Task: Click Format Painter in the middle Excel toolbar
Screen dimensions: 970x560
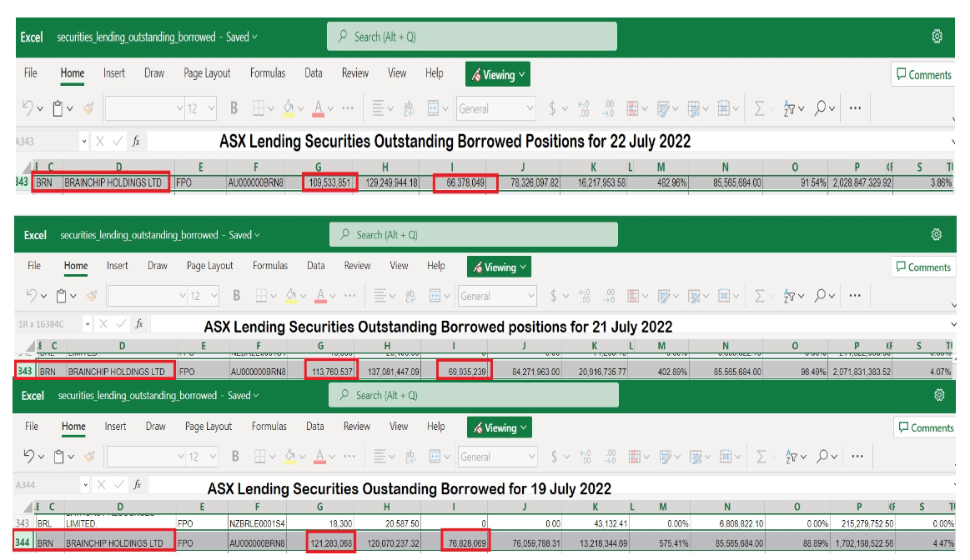Action: (x=91, y=296)
